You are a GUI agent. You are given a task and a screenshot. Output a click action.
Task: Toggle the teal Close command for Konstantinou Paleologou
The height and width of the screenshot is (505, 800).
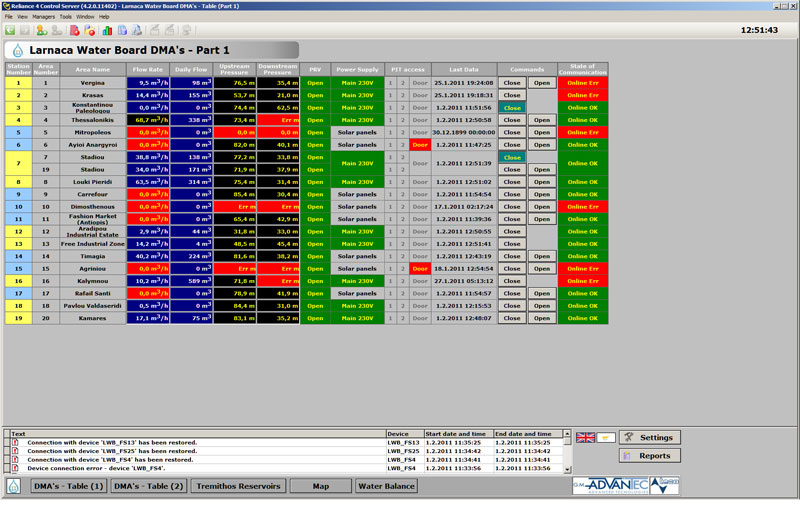point(512,107)
